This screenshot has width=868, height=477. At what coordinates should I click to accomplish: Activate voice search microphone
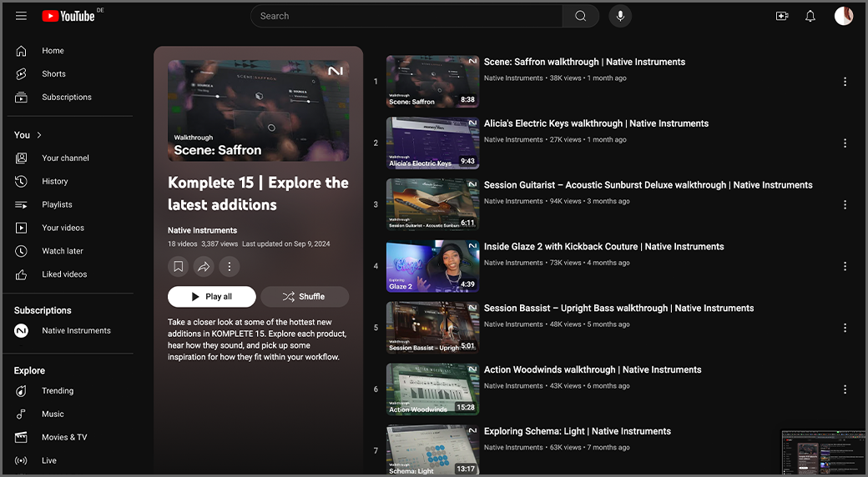tap(621, 16)
